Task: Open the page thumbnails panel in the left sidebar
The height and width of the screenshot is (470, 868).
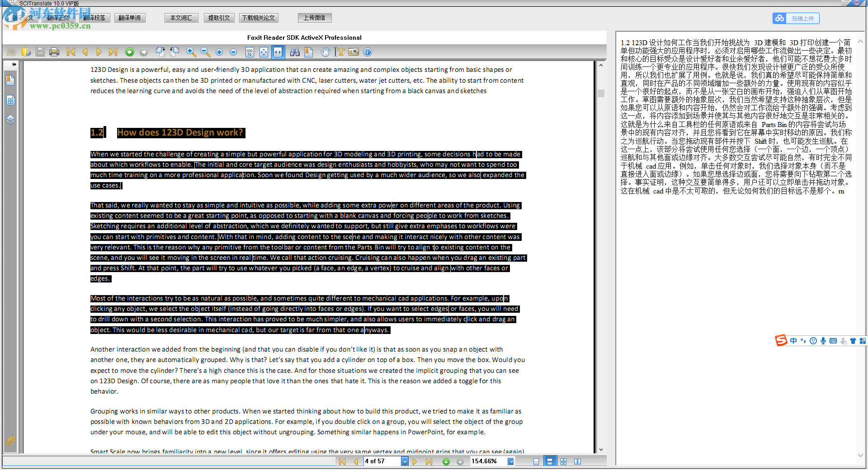Action: [10, 100]
